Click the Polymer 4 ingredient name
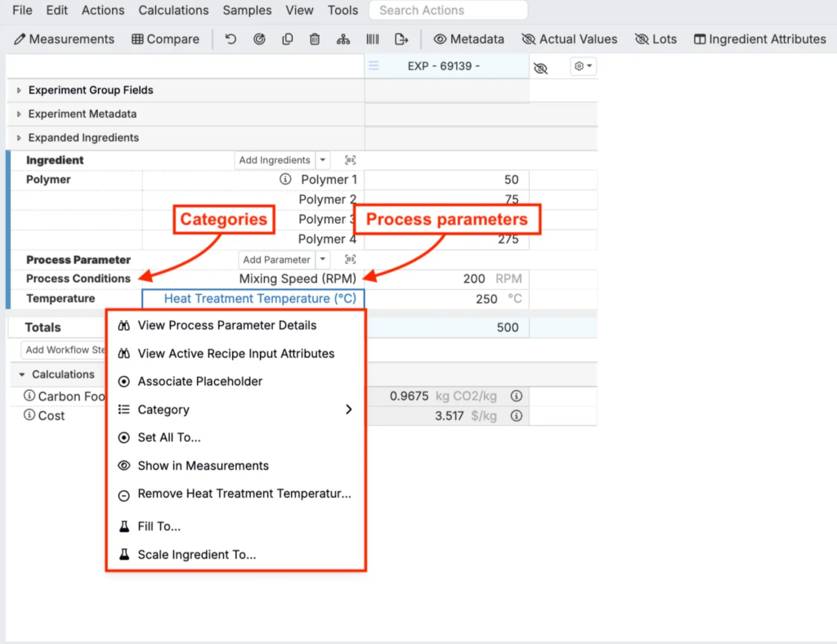Viewport: 837px width, 644px height. (327, 239)
